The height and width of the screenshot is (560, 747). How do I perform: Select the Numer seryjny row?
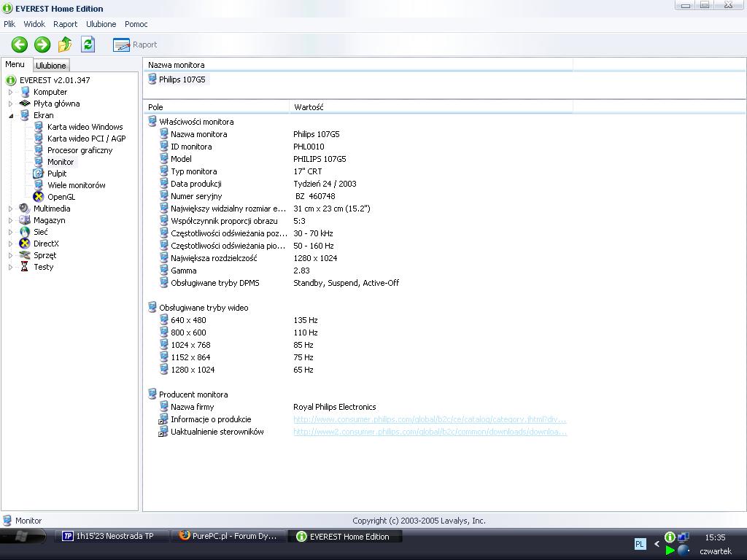click(x=357, y=196)
